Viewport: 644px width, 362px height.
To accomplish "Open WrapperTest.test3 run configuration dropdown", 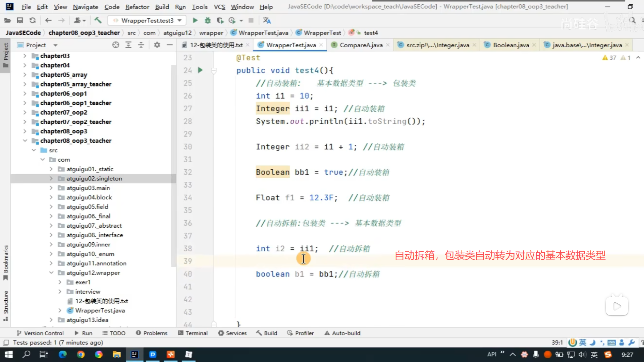I will tap(148, 20).
